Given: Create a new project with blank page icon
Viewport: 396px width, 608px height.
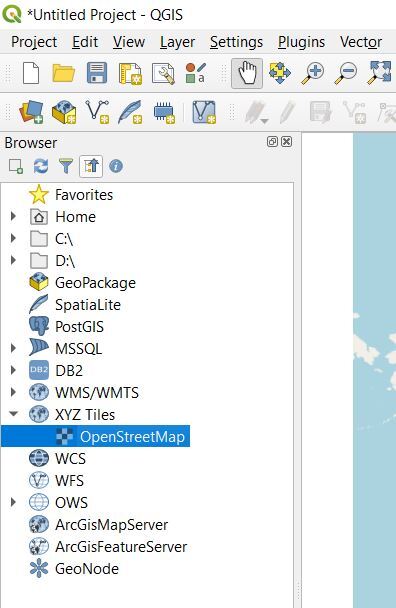Looking at the screenshot, I should click(31, 73).
